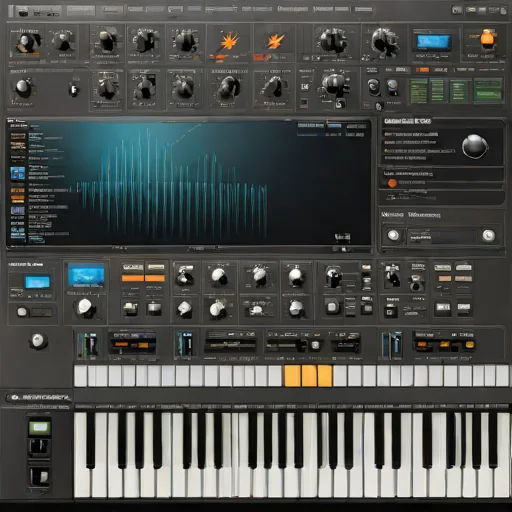Select the middle orange pad in the upper key strip
512x512 pixels.
tap(309, 376)
